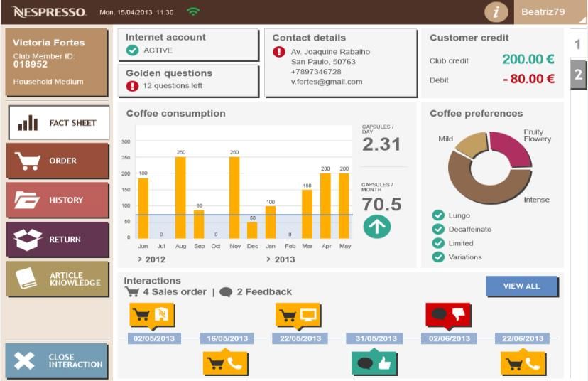
Task: Click the 200.00 € club credit value
Action: point(528,59)
